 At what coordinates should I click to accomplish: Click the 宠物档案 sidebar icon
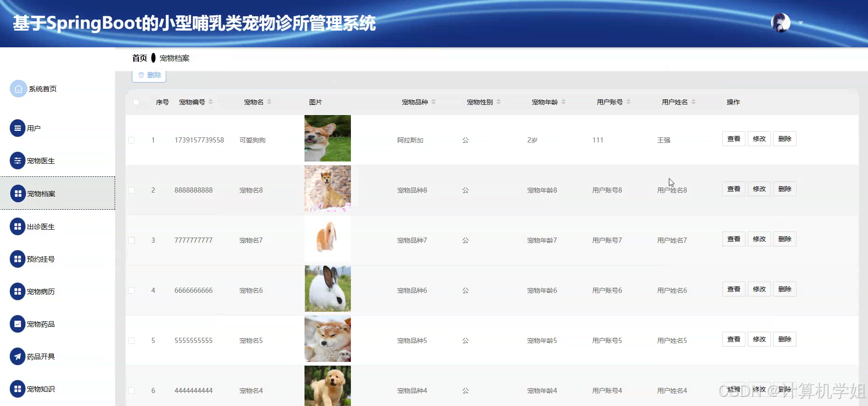pyautogui.click(x=18, y=193)
